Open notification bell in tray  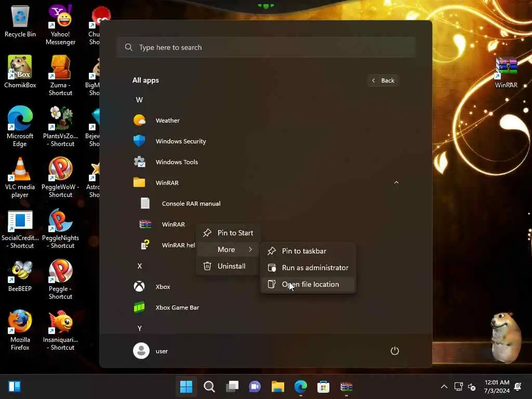[518, 387]
